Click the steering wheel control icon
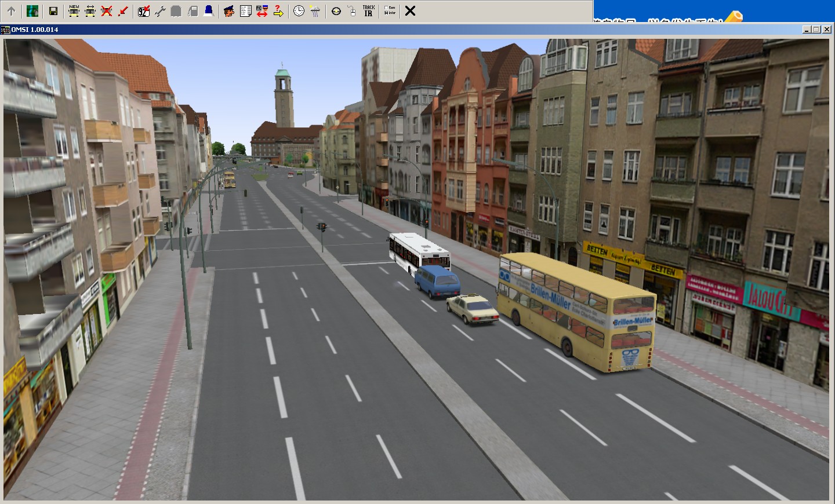The image size is (835, 504). pyautogui.click(x=336, y=11)
